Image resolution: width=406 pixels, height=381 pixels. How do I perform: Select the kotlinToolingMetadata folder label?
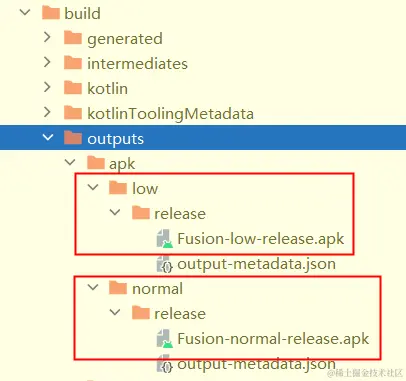click(x=170, y=114)
